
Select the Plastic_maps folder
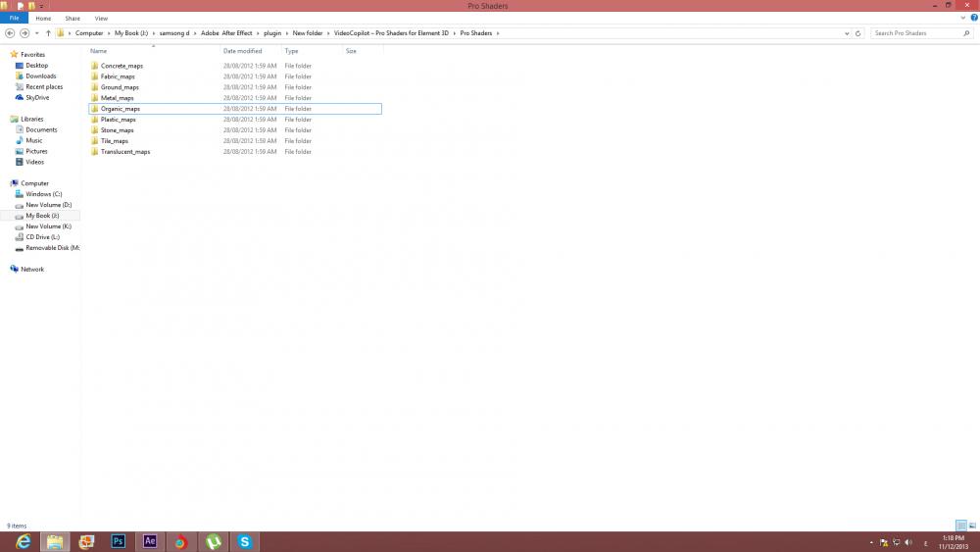point(119,120)
